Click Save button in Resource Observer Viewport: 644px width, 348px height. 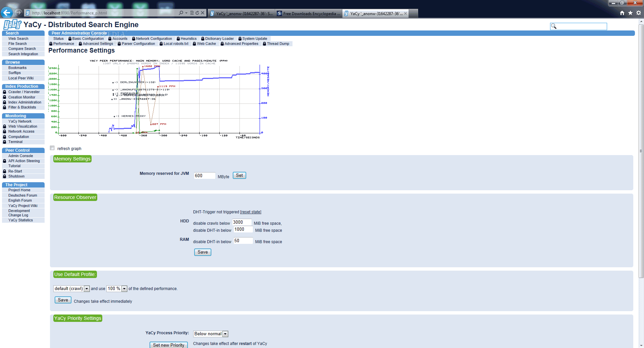click(203, 252)
